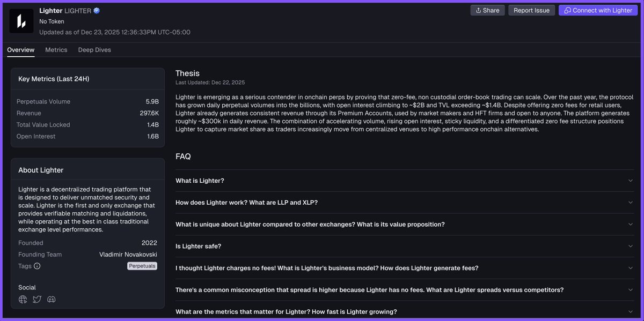Expand "I thought Lighter charges no fees" question
Screen dimensions: 644x321
pos(405,268)
